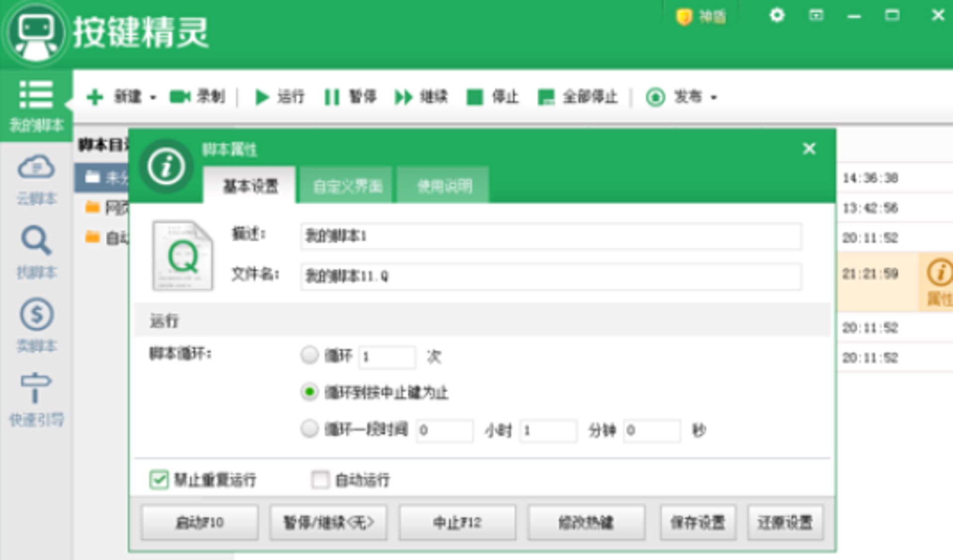Image resolution: width=953 pixels, height=560 pixels.
Task: Open 找脚本 search section
Action: coord(36,253)
